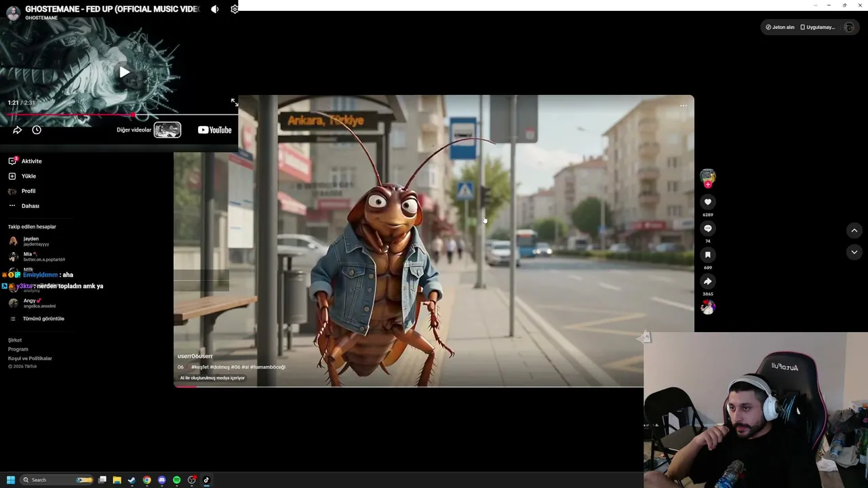The height and width of the screenshot is (488, 868).
Task: Click the taskbar Search box
Action: point(57,480)
